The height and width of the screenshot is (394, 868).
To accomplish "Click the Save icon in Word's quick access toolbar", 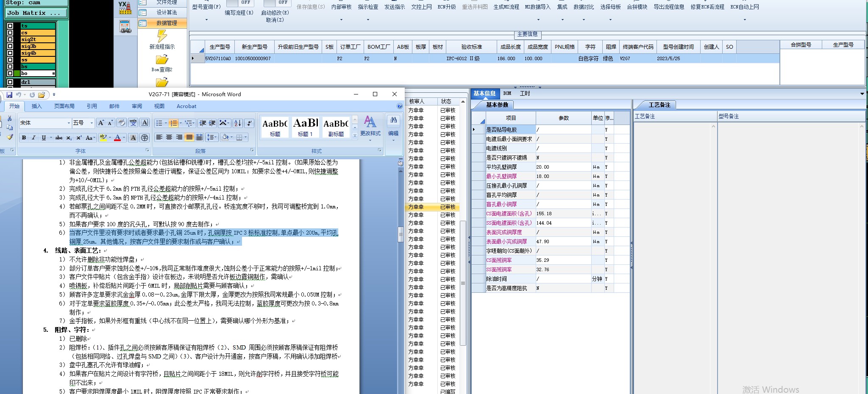I will tap(9, 94).
